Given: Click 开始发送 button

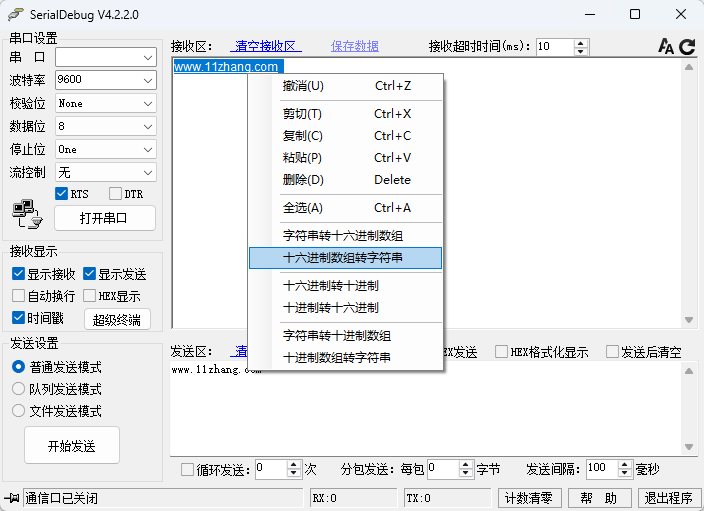Looking at the screenshot, I should pyautogui.click(x=72, y=445).
